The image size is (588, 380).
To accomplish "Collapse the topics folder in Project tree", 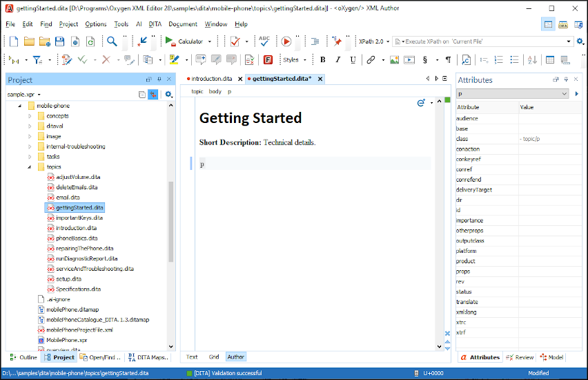I will point(30,167).
